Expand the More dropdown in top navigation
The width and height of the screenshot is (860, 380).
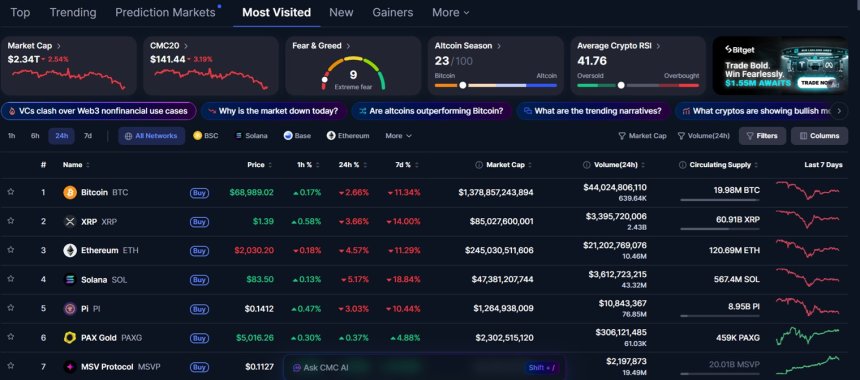(x=450, y=13)
